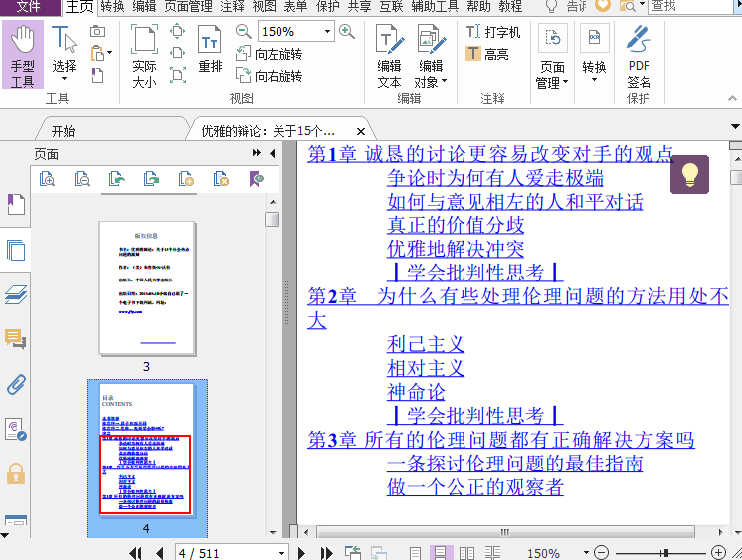This screenshot has width=742, height=560.
Task: Toggle the 重排 reflow view
Action: coord(210,49)
